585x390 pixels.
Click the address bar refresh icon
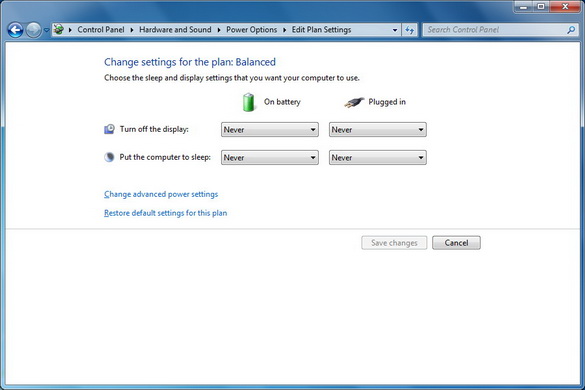(410, 30)
